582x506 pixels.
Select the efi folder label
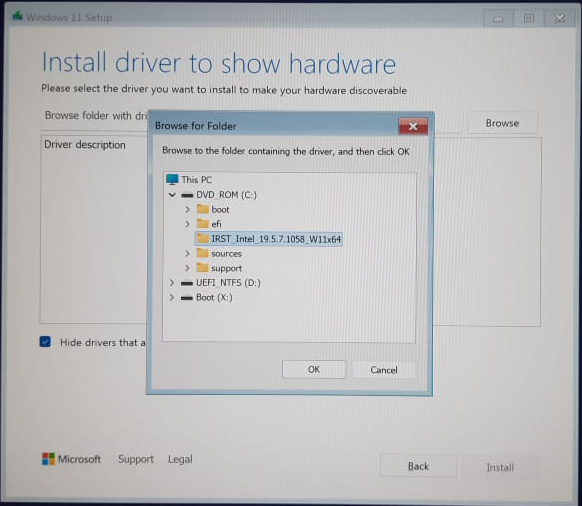[x=216, y=224]
